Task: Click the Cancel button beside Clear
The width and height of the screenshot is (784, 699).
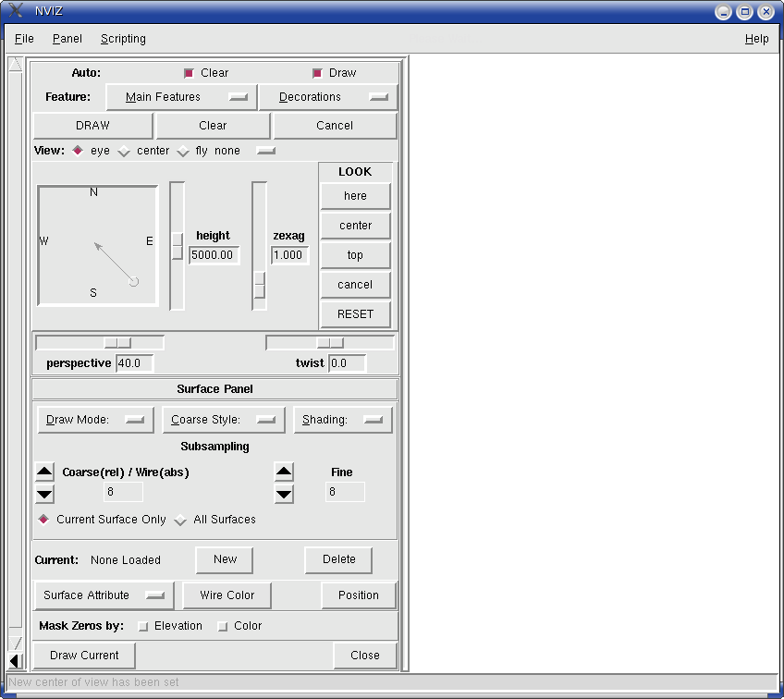Action: (x=335, y=126)
